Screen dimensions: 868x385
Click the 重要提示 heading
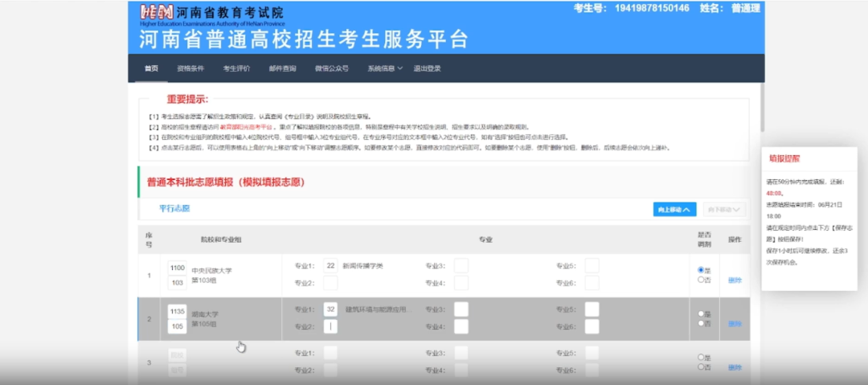(187, 99)
